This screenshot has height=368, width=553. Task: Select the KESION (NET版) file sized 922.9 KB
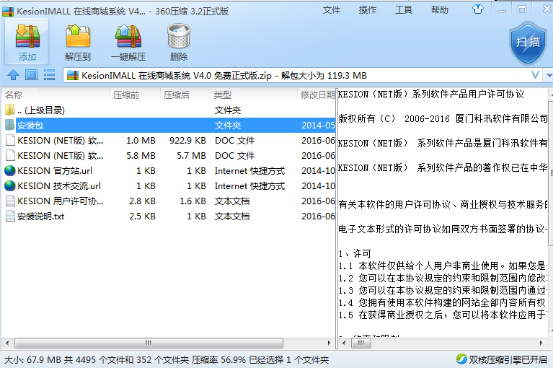click(169, 140)
